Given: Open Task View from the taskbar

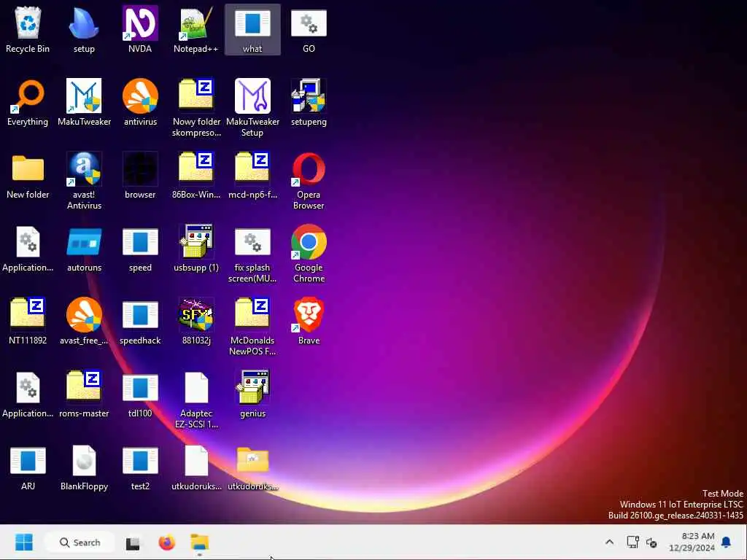Looking at the screenshot, I should tap(133, 542).
